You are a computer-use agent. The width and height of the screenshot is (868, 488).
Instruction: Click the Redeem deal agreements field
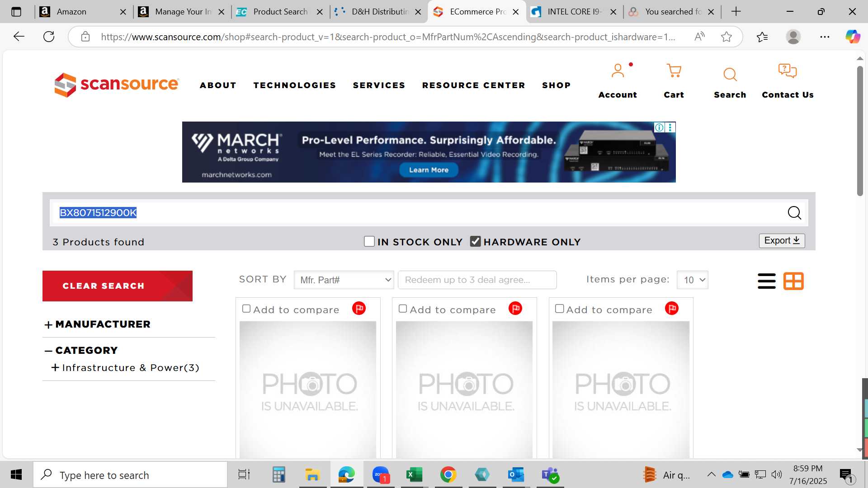pos(477,280)
